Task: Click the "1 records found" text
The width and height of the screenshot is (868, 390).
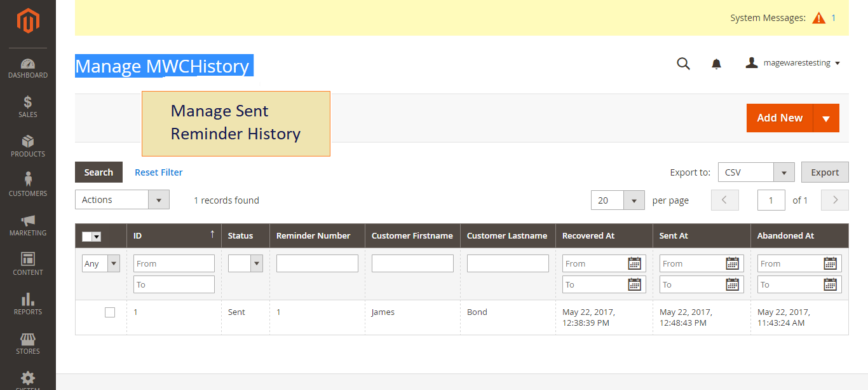Action: click(x=226, y=200)
